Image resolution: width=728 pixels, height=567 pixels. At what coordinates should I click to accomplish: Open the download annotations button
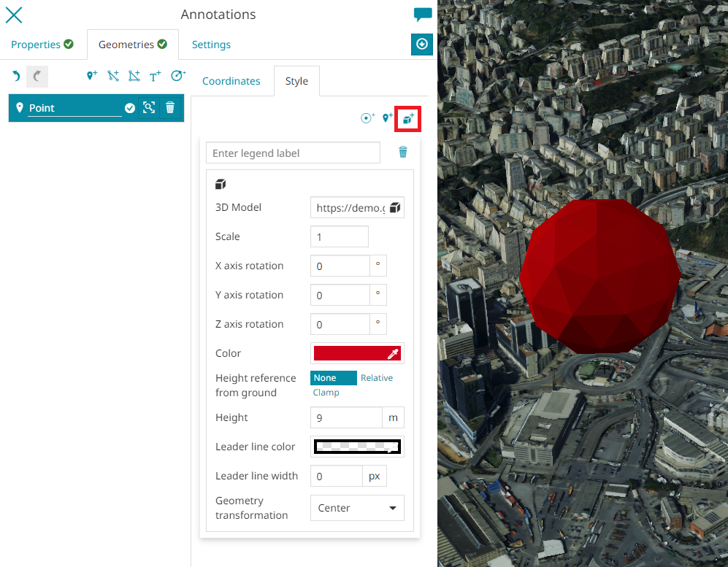pyautogui.click(x=422, y=45)
